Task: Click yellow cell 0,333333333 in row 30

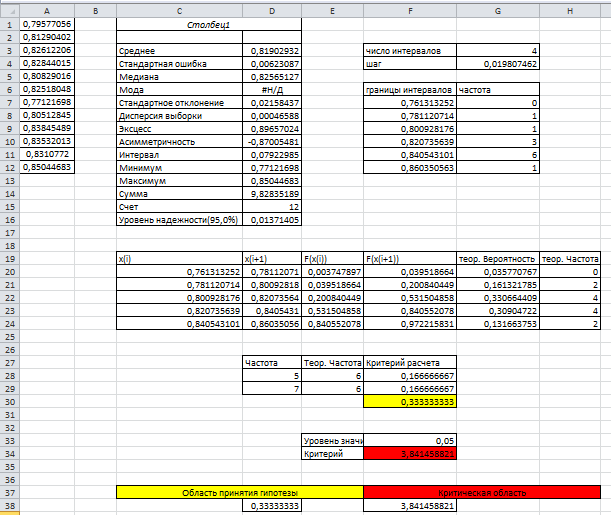Action: point(410,402)
